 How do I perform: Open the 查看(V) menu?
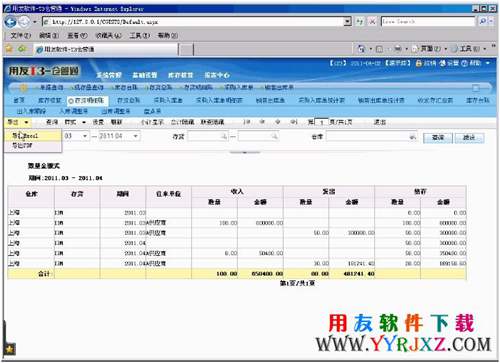click(x=77, y=35)
